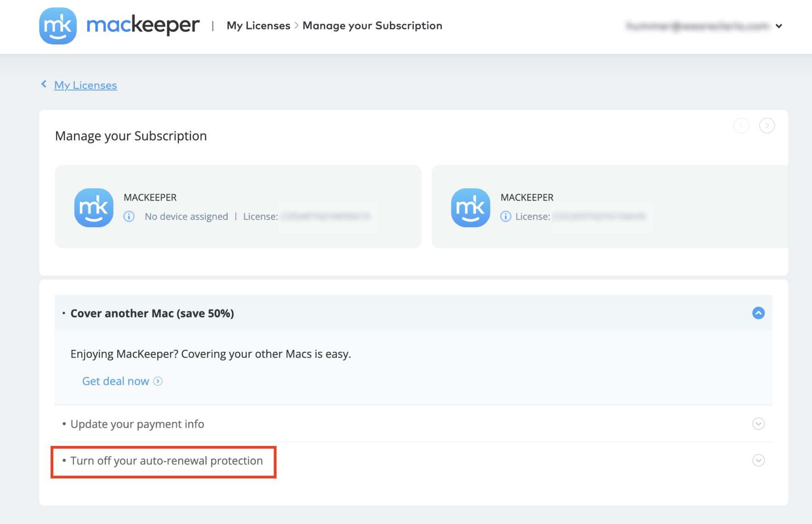Select the second MacKeeper license card icon

click(470, 207)
